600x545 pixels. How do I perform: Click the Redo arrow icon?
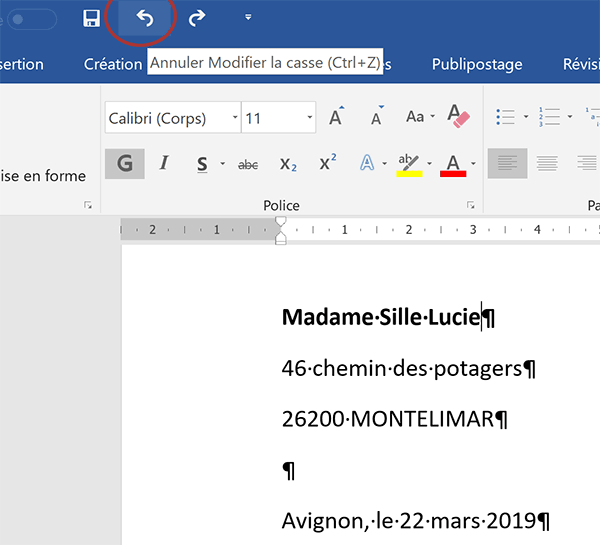tap(197, 18)
